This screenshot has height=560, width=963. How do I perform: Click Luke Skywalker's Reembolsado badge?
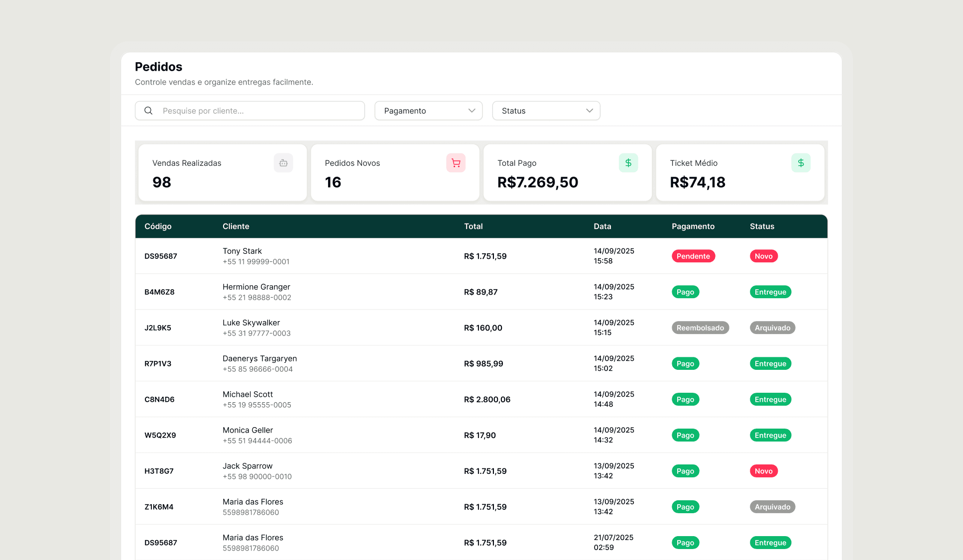700,328
